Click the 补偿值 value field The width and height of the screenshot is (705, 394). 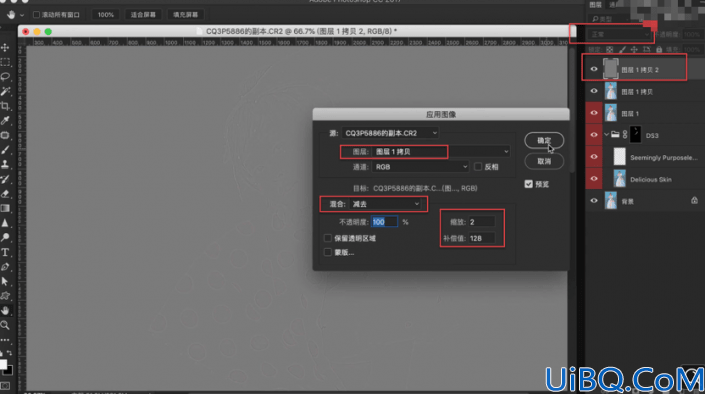(x=482, y=238)
